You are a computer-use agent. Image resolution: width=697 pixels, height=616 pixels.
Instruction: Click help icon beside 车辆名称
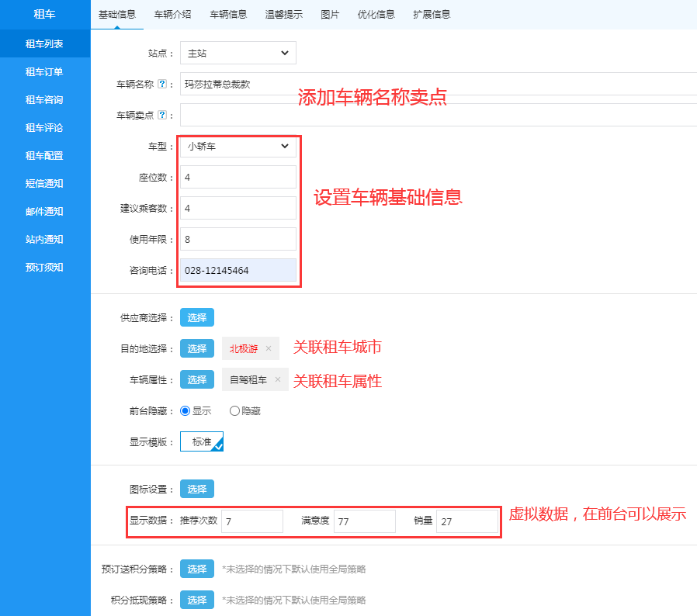click(x=161, y=84)
